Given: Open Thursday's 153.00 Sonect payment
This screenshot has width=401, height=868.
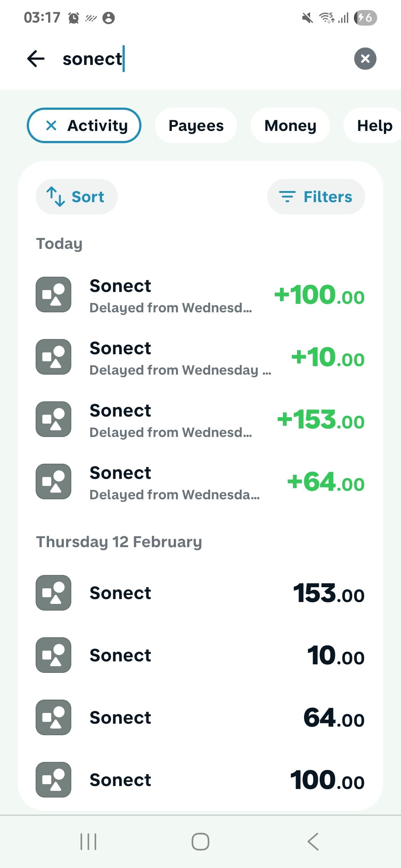Looking at the screenshot, I should (200, 593).
